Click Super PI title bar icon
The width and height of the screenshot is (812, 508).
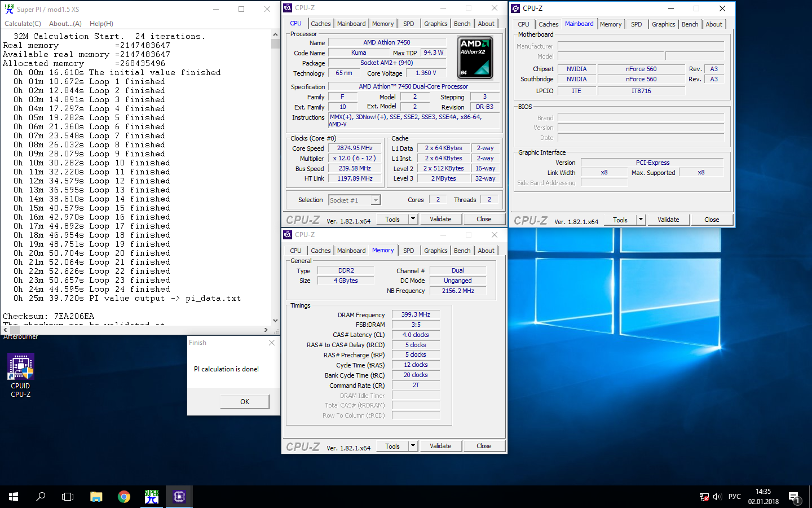9,9
